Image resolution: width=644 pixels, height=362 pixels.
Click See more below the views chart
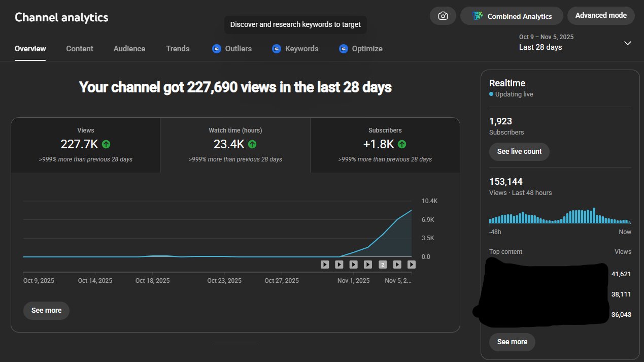click(x=46, y=310)
